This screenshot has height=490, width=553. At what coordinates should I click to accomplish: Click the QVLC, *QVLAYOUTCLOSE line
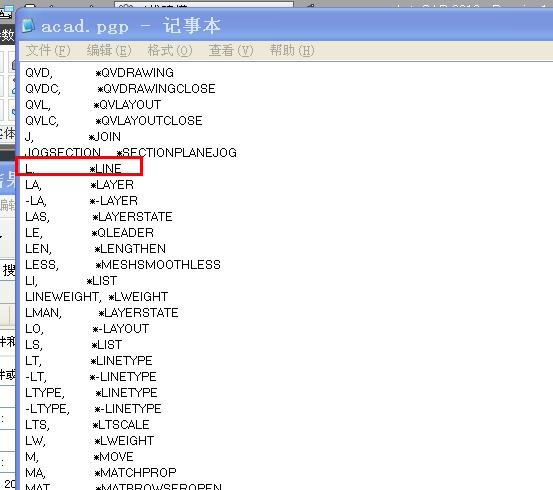114,121
